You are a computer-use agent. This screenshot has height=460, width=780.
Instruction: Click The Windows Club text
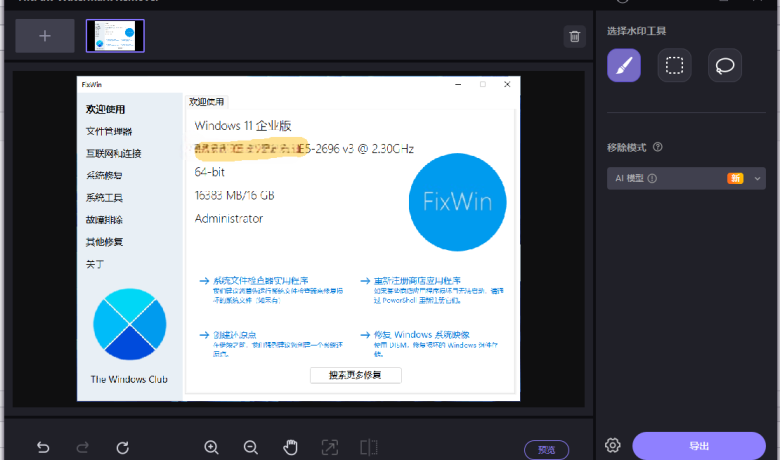[129, 379]
